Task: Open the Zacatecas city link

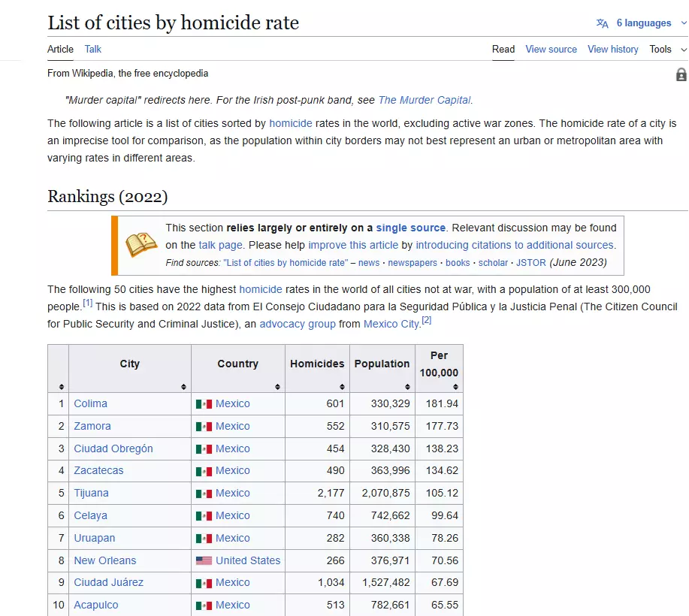Action: (98, 470)
